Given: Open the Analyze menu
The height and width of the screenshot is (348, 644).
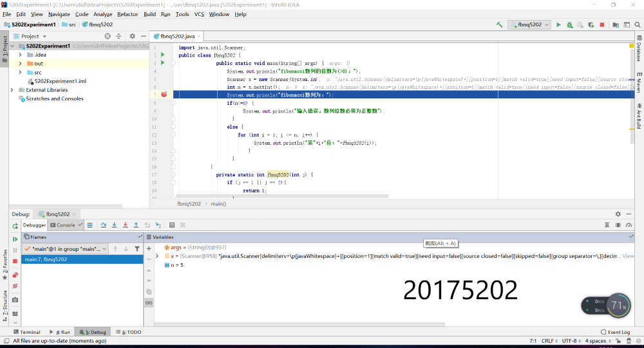Looking at the screenshot, I should [102, 14].
